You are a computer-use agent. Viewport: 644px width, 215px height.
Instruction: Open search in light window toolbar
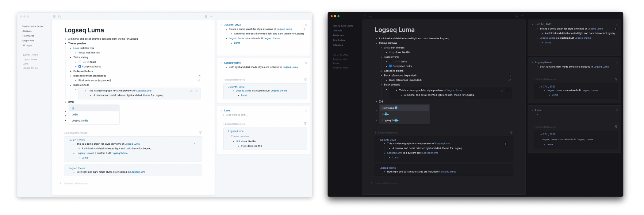59,17
